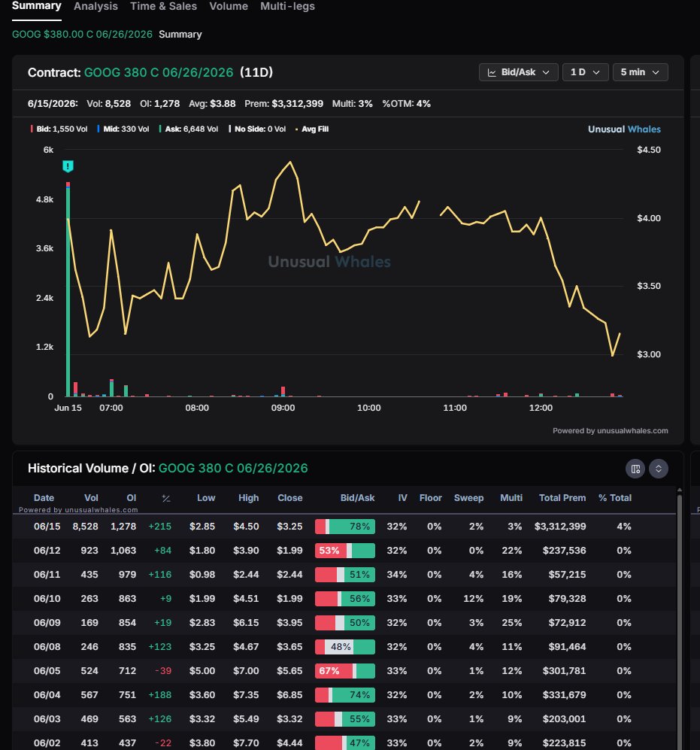Collapse the Historical Volume panel with the arrows icon
This screenshot has width=700, height=750.
click(x=659, y=469)
